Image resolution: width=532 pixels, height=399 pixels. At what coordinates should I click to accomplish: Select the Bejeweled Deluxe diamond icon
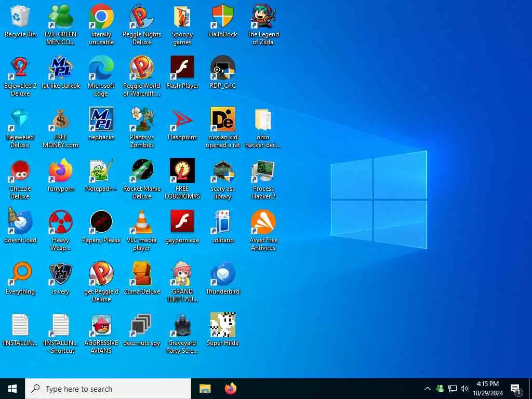(20, 119)
